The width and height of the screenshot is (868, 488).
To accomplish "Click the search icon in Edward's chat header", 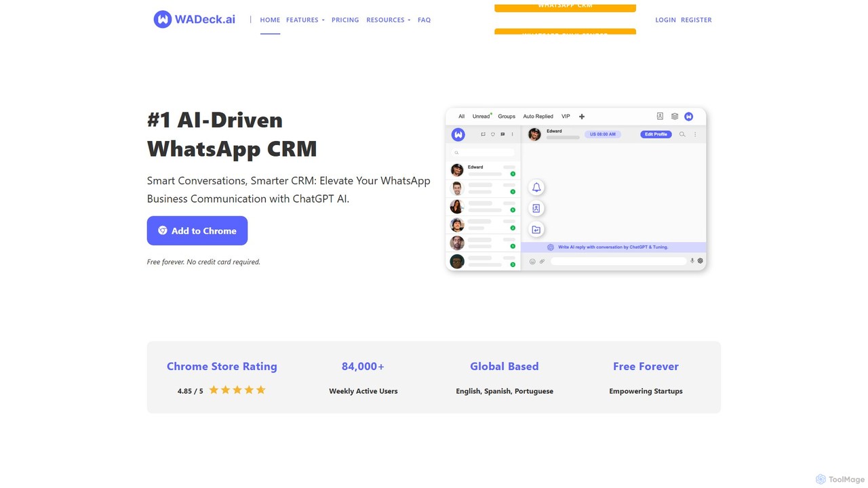I will pos(682,134).
